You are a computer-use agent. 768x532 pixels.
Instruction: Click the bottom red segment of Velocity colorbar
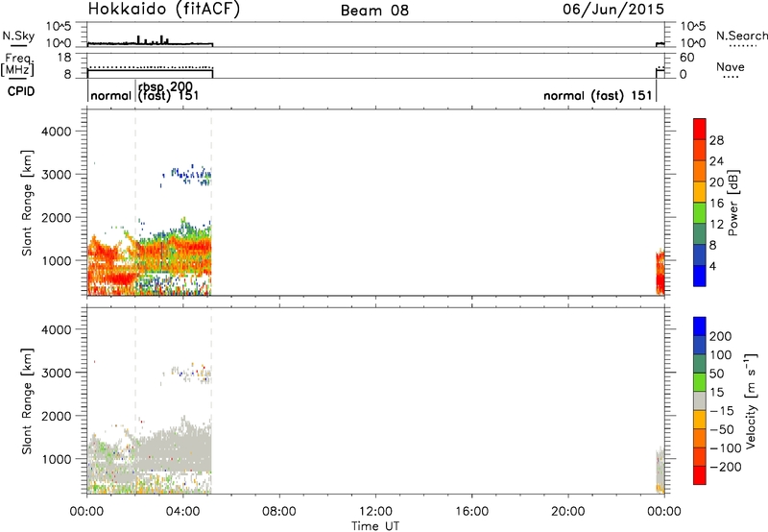[700, 475]
